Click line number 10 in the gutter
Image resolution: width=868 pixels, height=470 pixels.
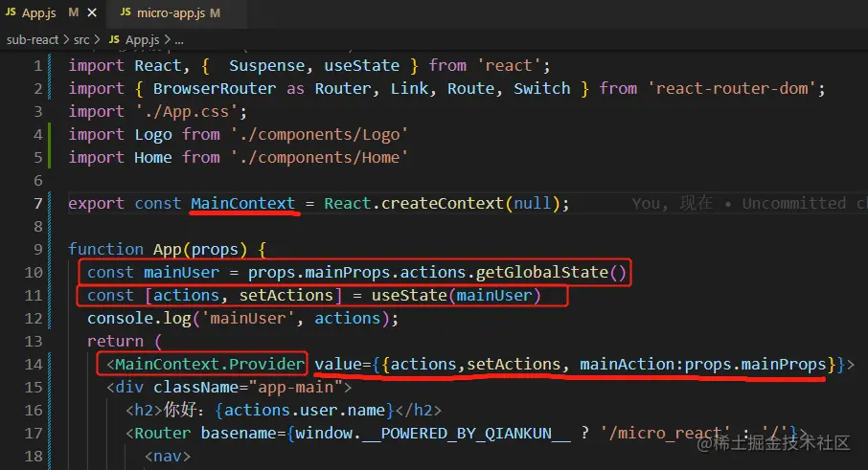tap(34, 273)
